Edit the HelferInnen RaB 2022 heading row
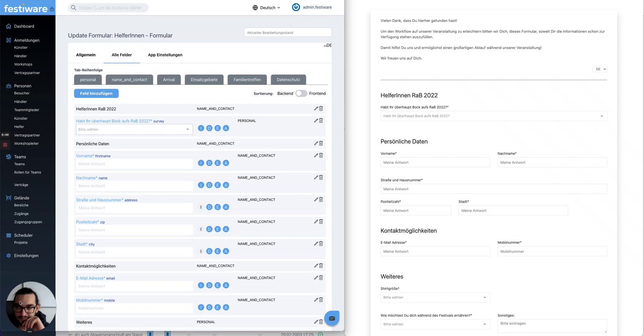 click(x=316, y=108)
